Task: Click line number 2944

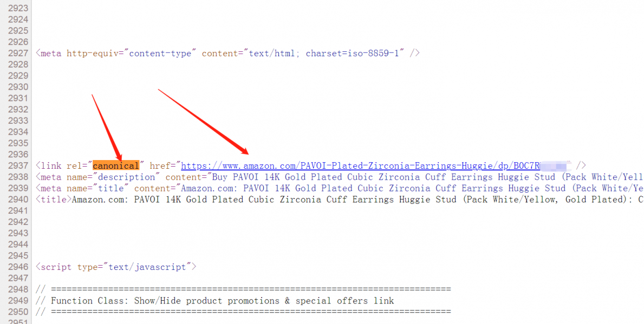Action: coord(18,244)
